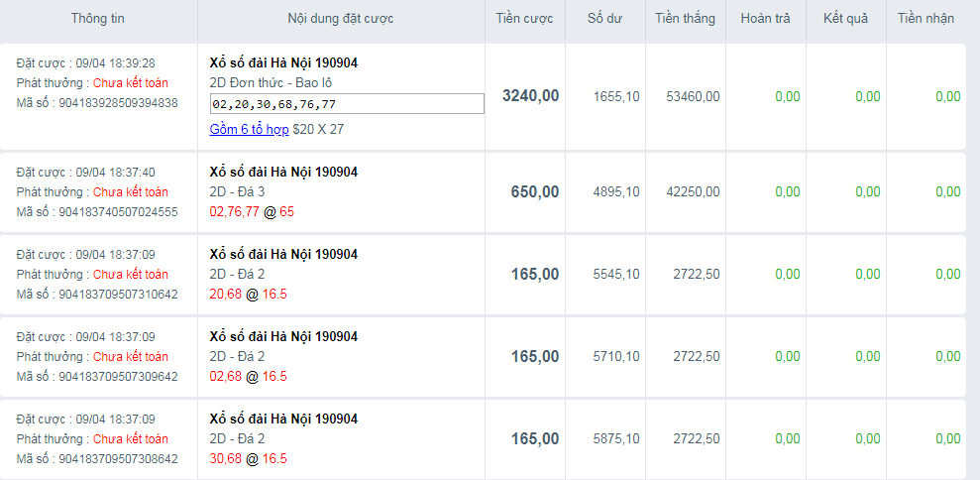Select the "Tiền cược" column header
The image size is (980, 480).
click(x=525, y=19)
